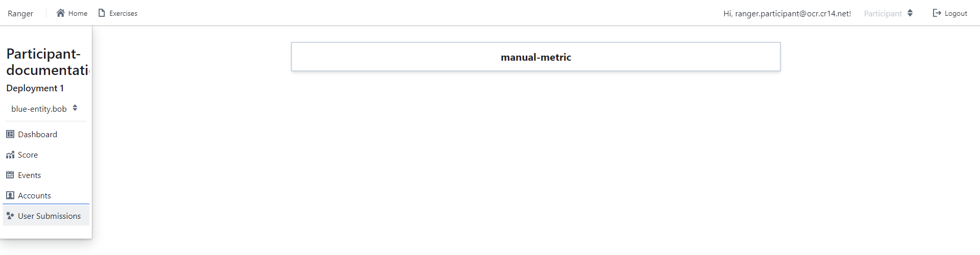The width and height of the screenshot is (980, 255).
Task: Click the manual-metric card
Action: 535,57
